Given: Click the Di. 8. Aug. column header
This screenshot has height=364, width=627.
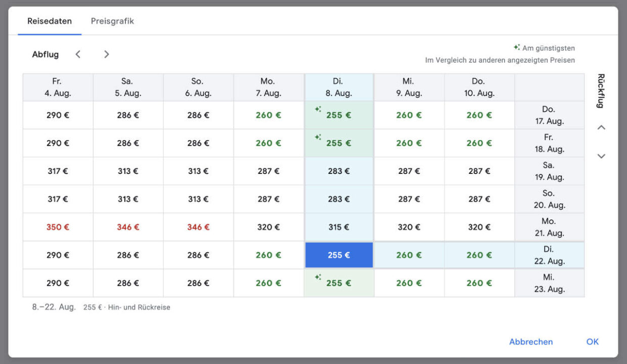Looking at the screenshot, I should 339,87.
